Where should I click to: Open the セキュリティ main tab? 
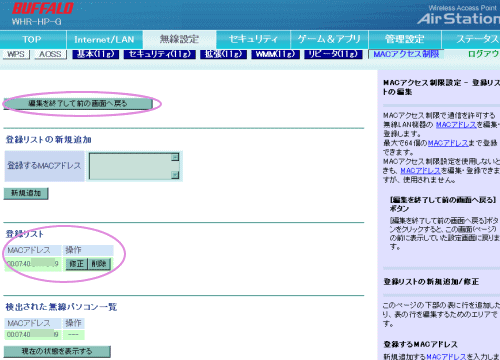point(253,40)
